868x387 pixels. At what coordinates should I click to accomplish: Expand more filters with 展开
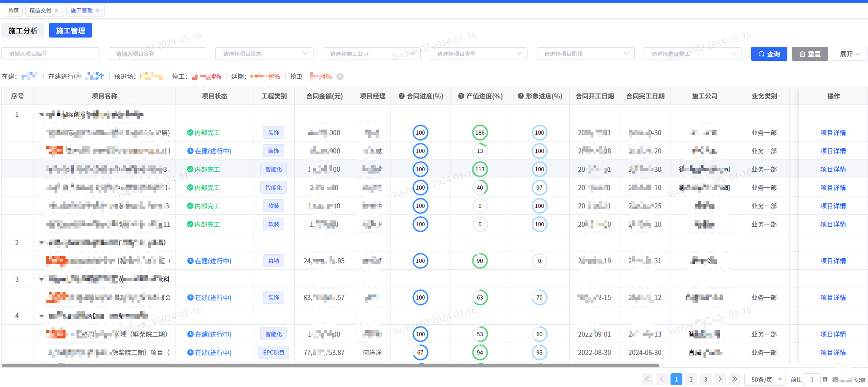click(850, 54)
